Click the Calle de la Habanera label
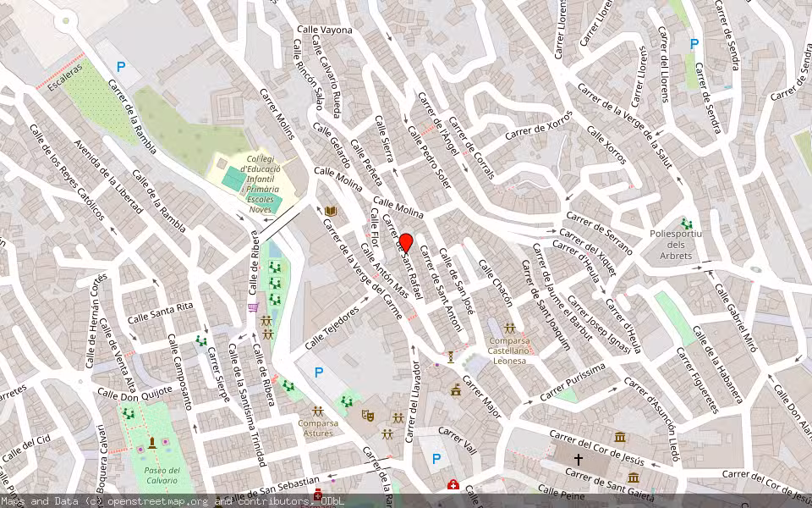 point(717,364)
